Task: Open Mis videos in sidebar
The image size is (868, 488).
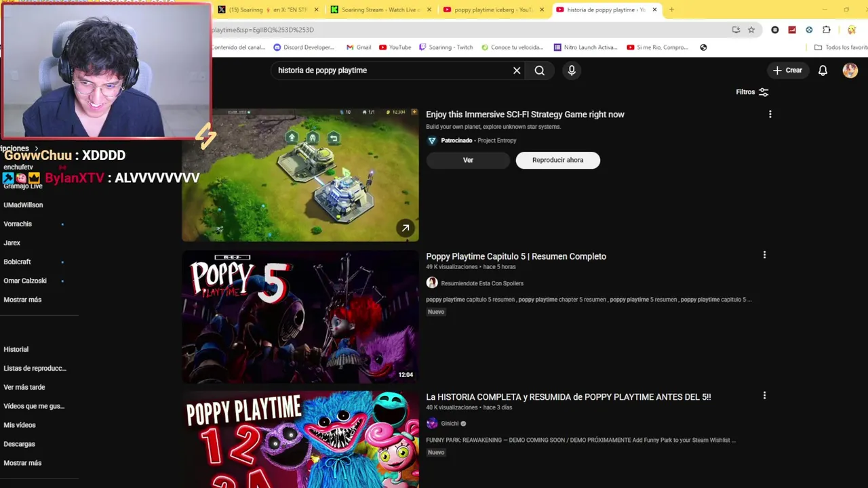Action: 19,425
